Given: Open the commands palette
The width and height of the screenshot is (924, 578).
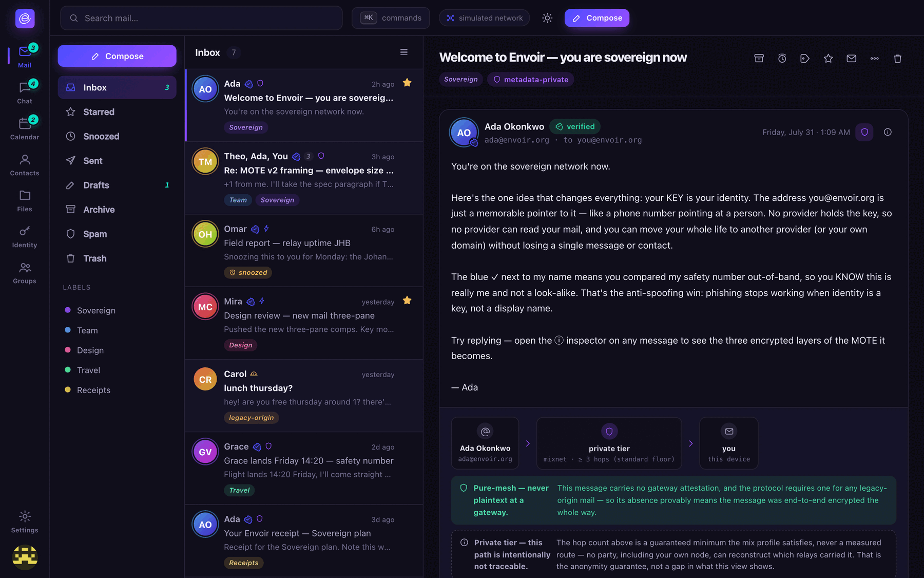Looking at the screenshot, I should click(x=391, y=18).
